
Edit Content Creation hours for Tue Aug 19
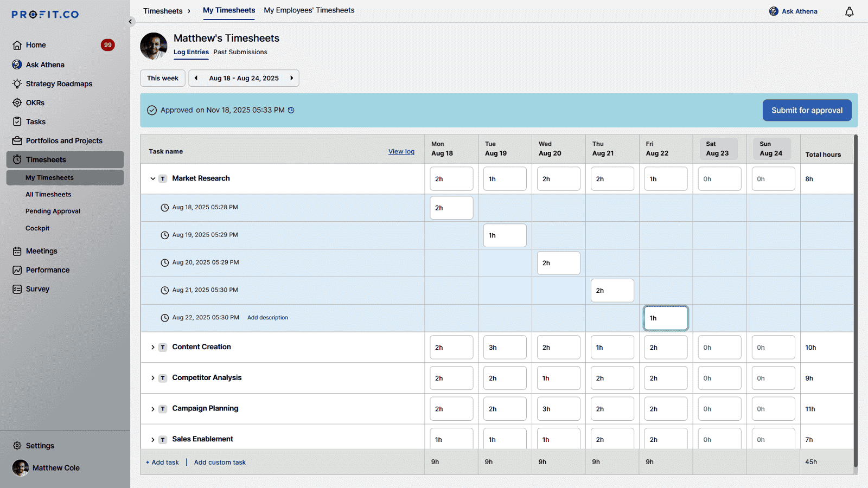click(x=505, y=348)
